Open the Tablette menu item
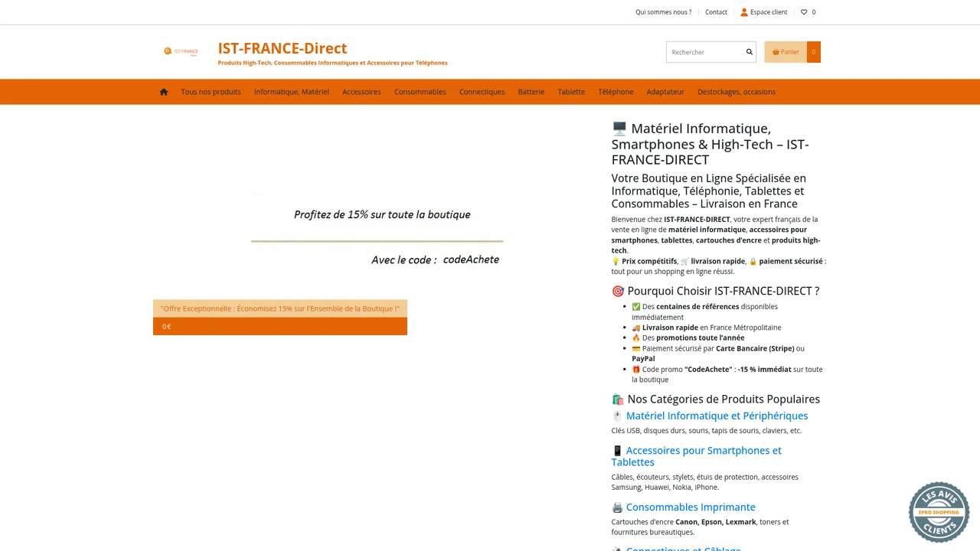Viewport: 980px width, 551px height. tap(571, 92)
